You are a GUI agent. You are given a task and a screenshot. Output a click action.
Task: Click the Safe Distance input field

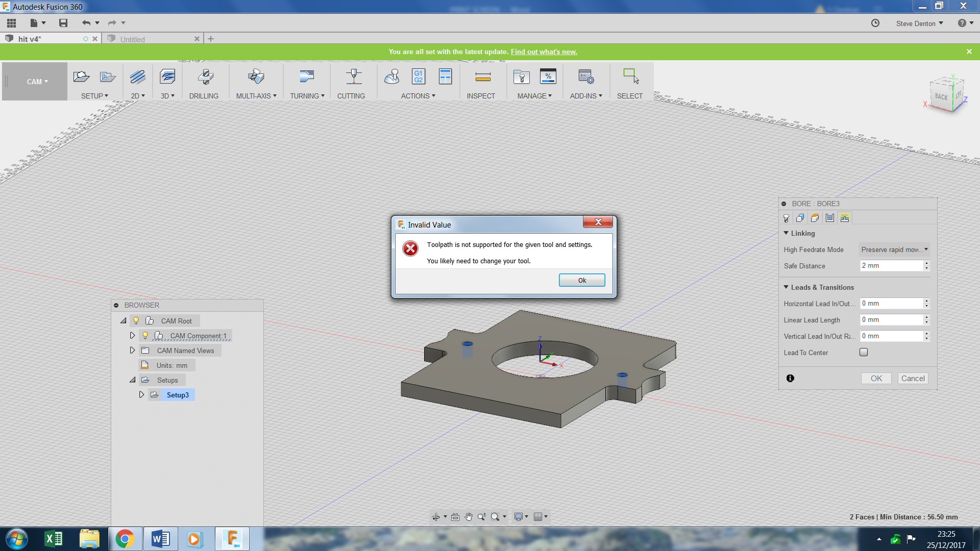891,266
